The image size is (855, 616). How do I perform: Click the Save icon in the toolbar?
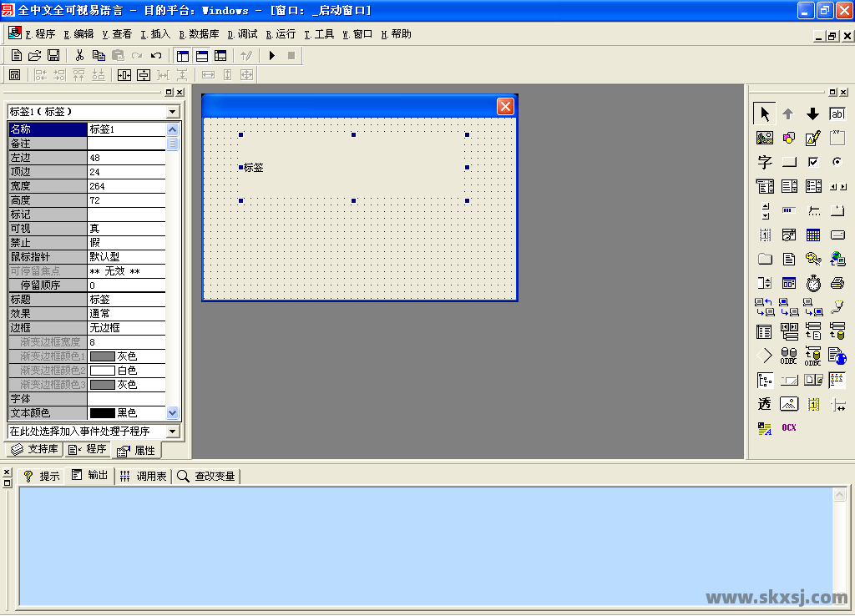(x=53, y=56)
